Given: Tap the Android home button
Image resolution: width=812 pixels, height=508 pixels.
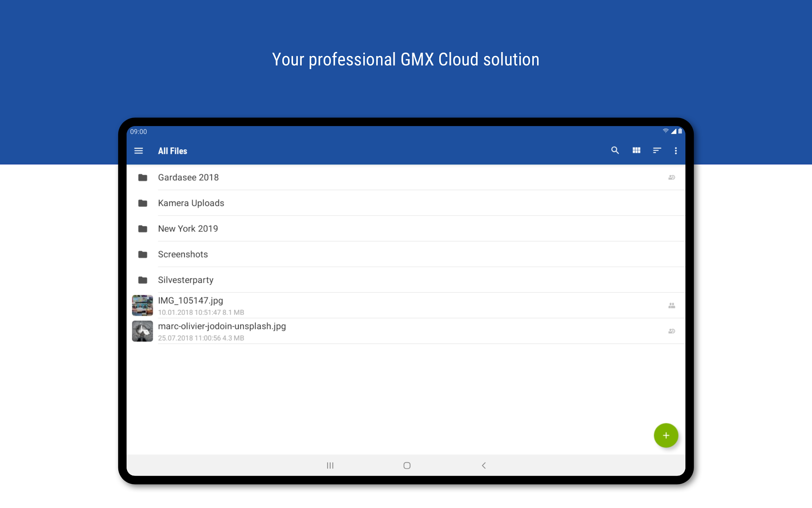Looking at the screenshot, I should 407,465.
